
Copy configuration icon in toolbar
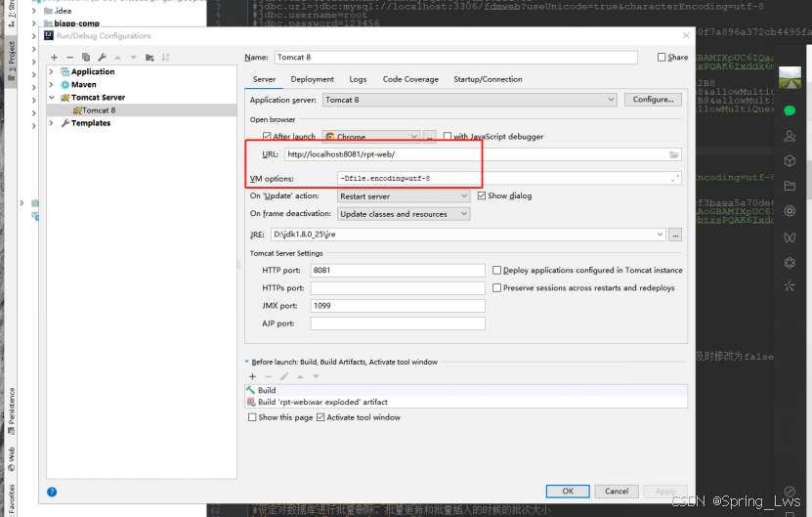(x=86, y=58)
